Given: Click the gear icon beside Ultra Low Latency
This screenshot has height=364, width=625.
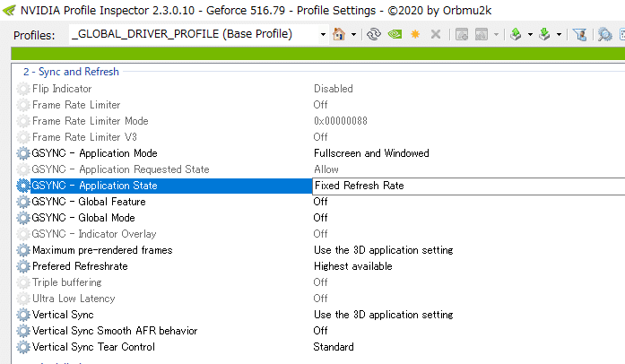Looking at the screenshot, I should [23, 299].
